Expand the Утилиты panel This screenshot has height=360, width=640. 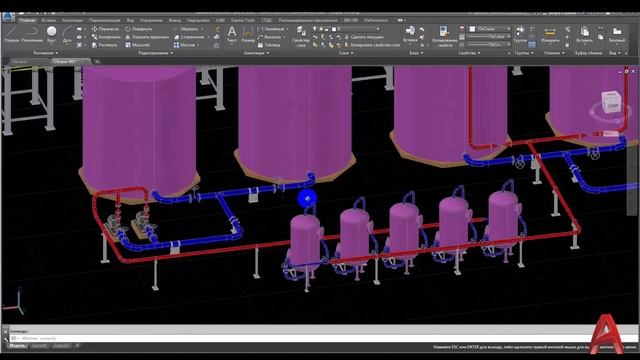point(554,53)
